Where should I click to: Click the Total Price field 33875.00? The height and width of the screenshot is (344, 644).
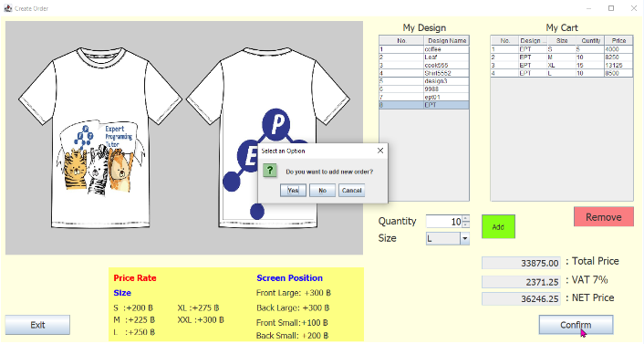pyautogui.click(x=521, y=263)
